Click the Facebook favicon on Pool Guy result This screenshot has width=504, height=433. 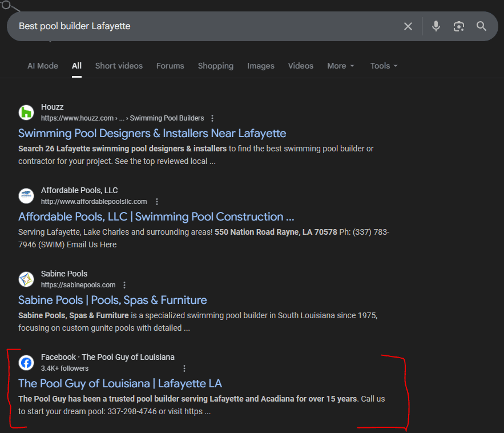tap(26, 362)
